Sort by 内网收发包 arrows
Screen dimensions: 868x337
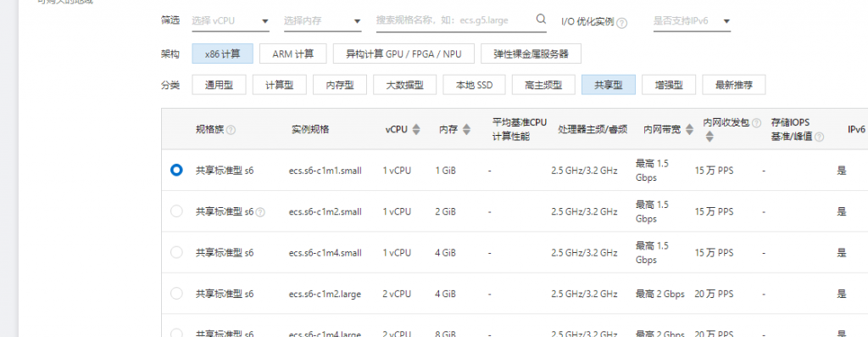[709, 137]
